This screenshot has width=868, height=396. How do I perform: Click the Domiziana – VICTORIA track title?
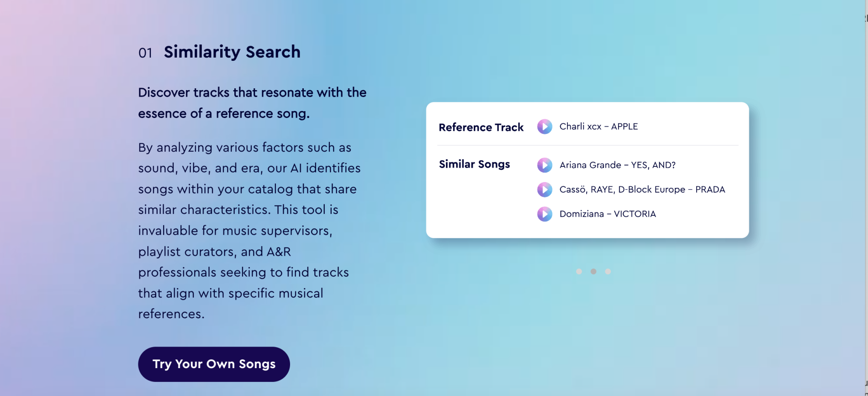click(608, 214)
